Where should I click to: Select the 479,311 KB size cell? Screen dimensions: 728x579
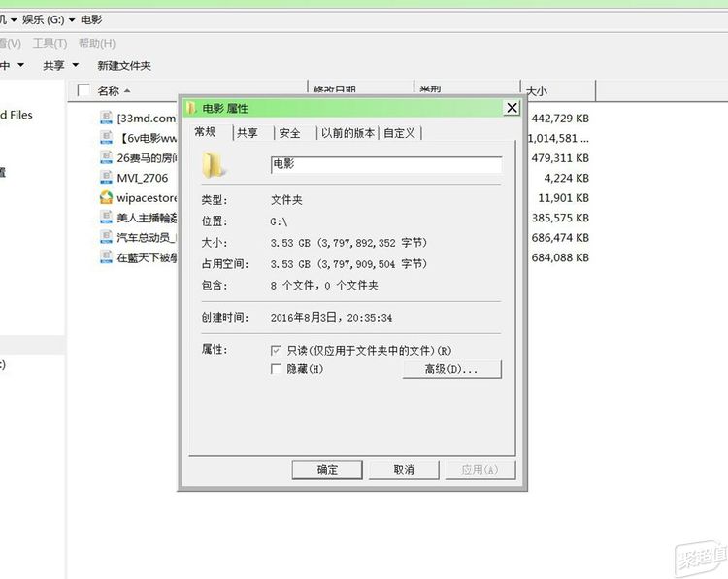560,158
